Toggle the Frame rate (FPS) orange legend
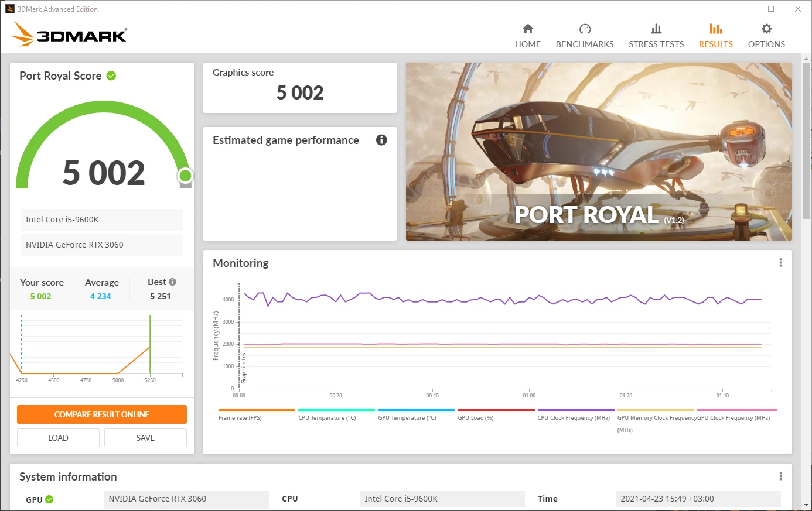Image resolution: width=812 pixels, height=511 pixels. [x=257, y=414]
